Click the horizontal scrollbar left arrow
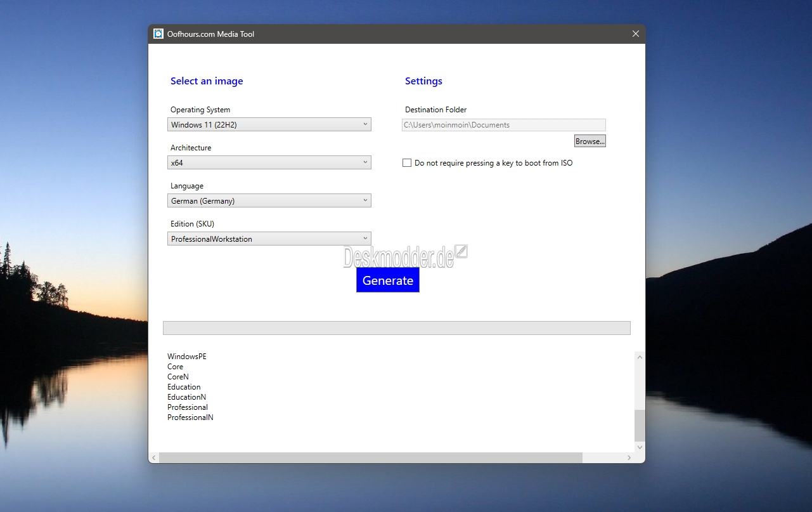 pyautogui.click(x=154, y=457)
